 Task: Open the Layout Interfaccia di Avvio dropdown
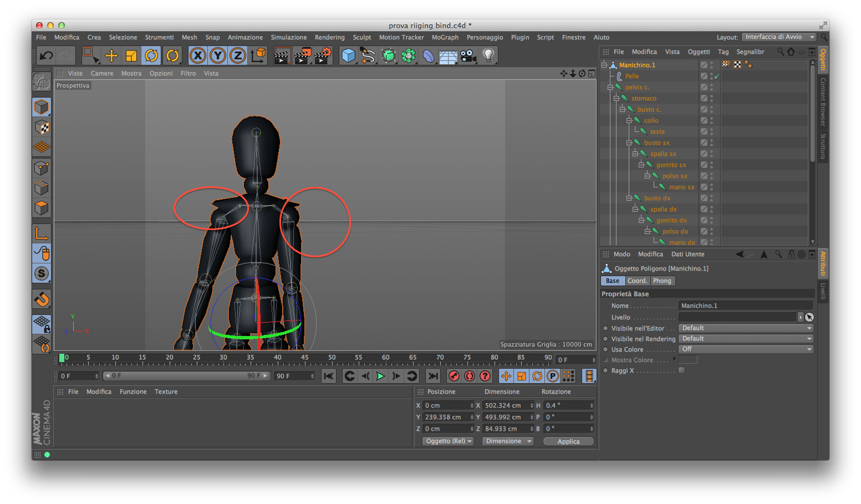[779, 37]
